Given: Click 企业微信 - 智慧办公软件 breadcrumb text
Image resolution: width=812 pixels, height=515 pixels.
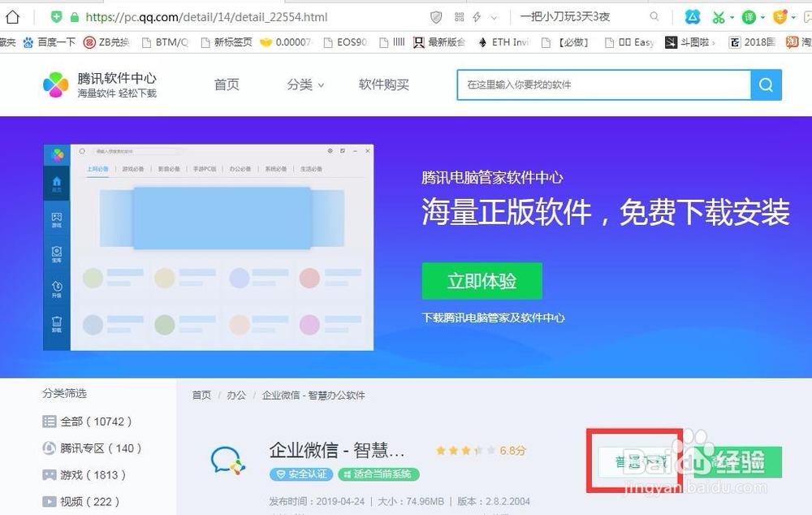Looking at the screenshot, I should 313,396.
